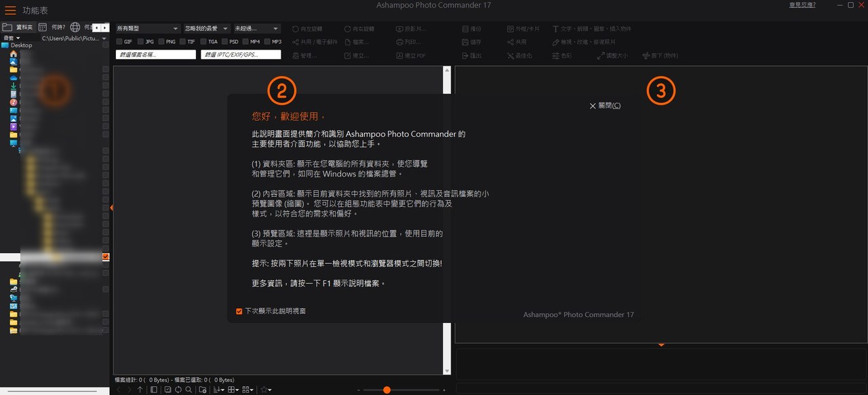Screen dimensions: 868x395
Task: Open the 功能表 hamburger menu
Action: (10, 10)
